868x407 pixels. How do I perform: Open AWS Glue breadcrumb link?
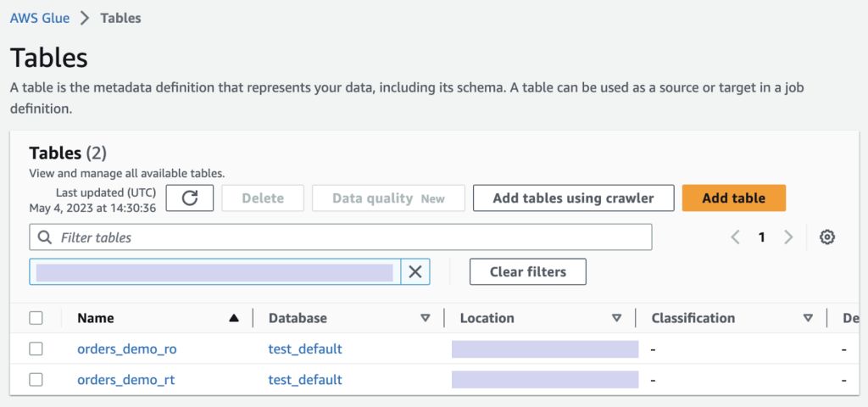[x=40, y=19]
